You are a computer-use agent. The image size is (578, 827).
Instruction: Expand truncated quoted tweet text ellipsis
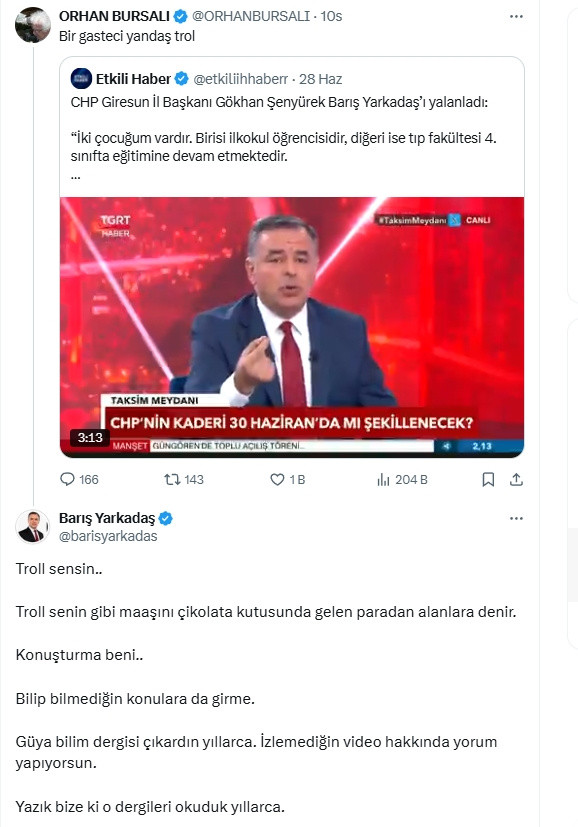coord(75,178)
